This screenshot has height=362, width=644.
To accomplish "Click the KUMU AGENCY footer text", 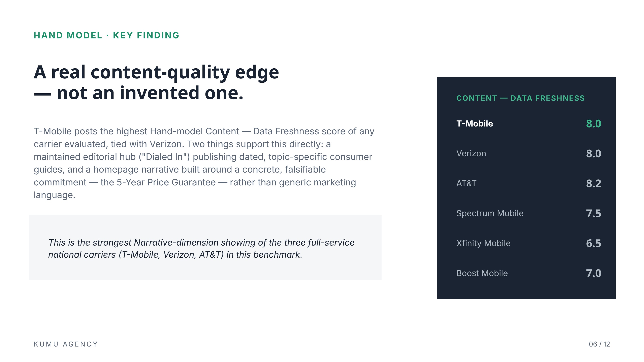I will (66, 344).
